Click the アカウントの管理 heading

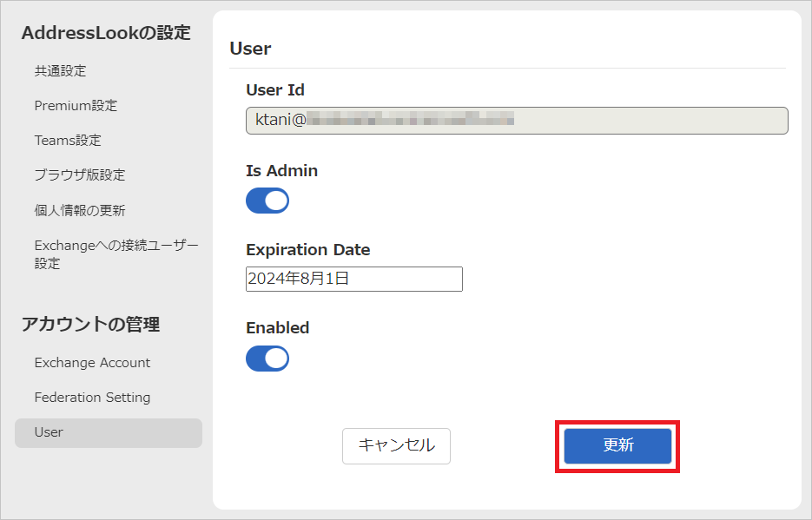point(90,325)
